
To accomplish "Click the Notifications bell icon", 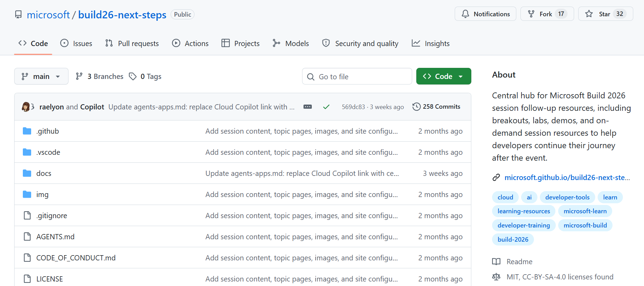I will [465, 14].
